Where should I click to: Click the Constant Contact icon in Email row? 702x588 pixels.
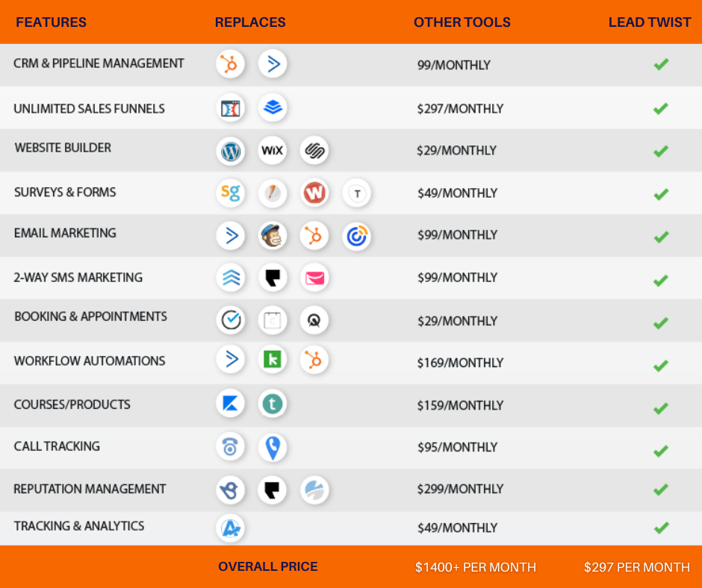coord(357,236)
